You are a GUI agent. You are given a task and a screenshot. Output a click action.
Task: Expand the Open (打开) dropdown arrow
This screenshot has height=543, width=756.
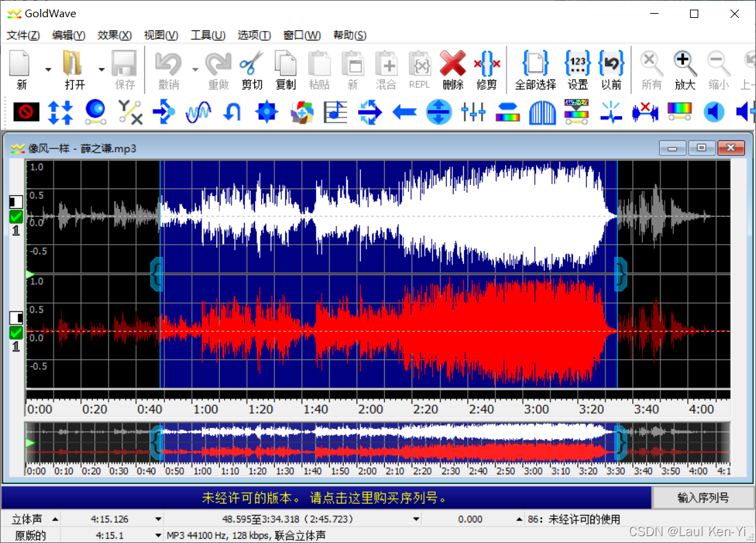click(x=101, y=70)
